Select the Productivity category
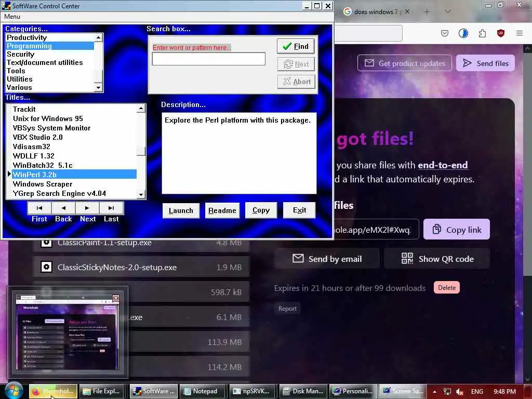Image resolution: width=532 pixels, height=399 pixels. pyautogui.click(x=49, y=37)
